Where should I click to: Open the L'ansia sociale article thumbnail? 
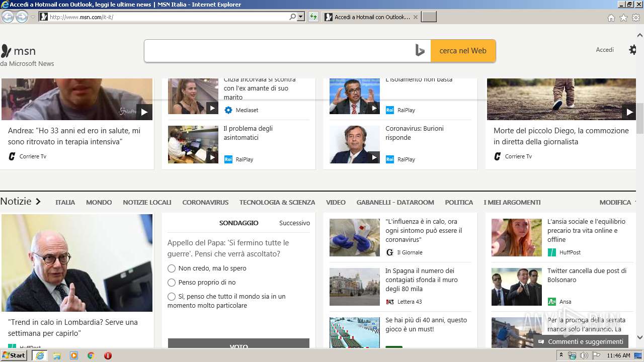pyautogui.click(x=517, y=237)
